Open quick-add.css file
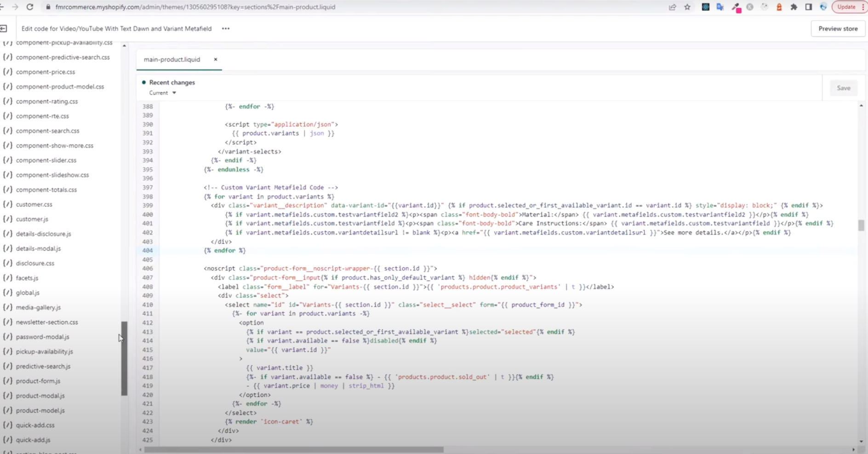 [35, 425]
